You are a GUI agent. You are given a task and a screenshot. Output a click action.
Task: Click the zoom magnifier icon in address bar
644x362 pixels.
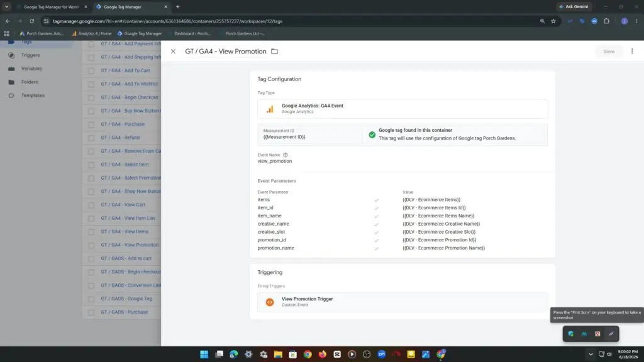pos(542,21)
